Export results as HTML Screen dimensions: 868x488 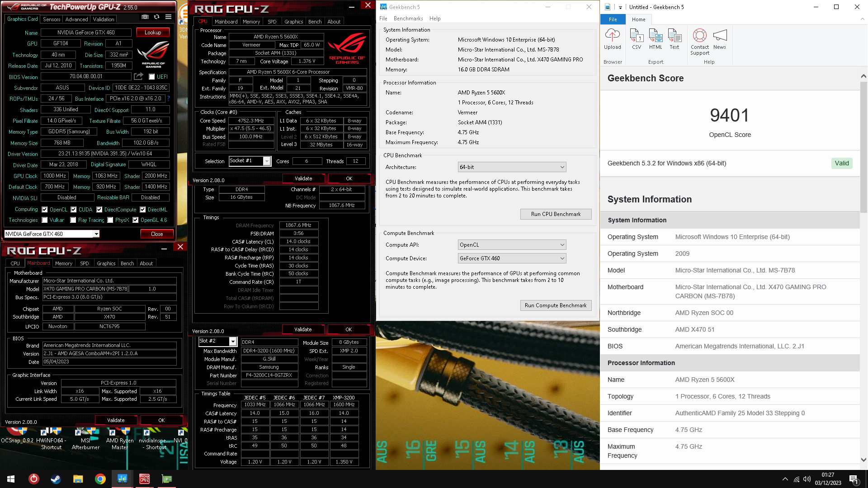pyautogui.click(x=656, y=39)
